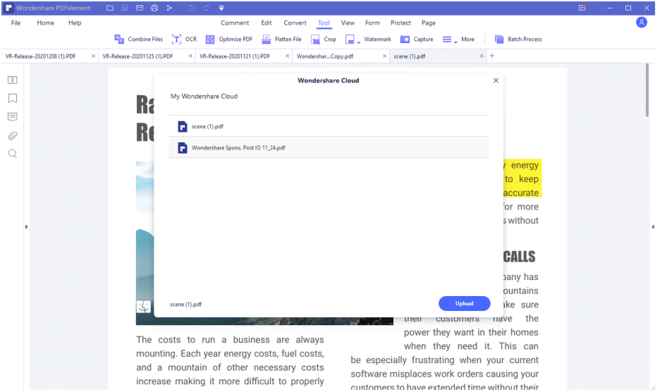Switch to the Convert menu tab
The height and width of the screenshot is (392, 660).
coord(295,23)
